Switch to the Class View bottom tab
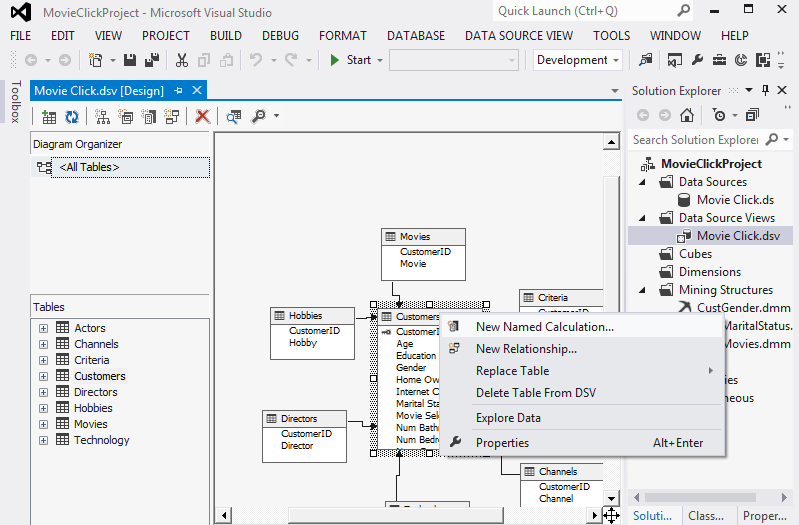799x525 pixels. (706, 516)
